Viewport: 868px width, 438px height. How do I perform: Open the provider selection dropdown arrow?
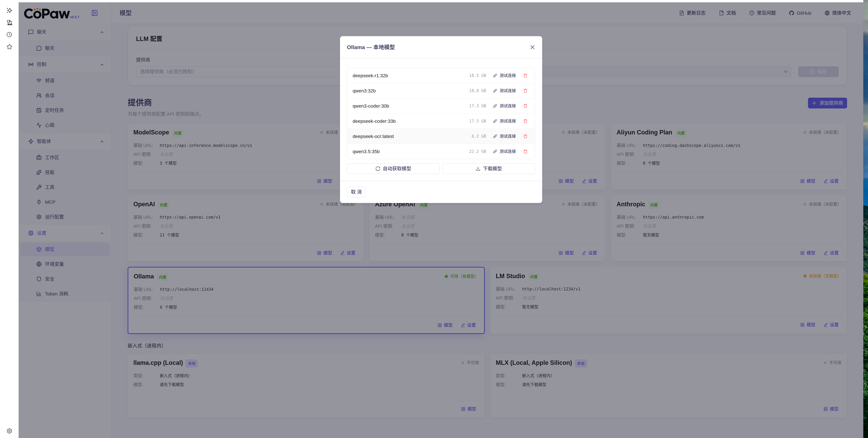coord(785,72)
